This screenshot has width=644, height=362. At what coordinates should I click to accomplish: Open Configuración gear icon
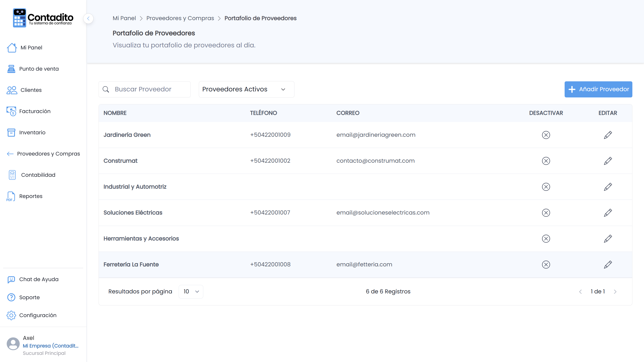11,315
